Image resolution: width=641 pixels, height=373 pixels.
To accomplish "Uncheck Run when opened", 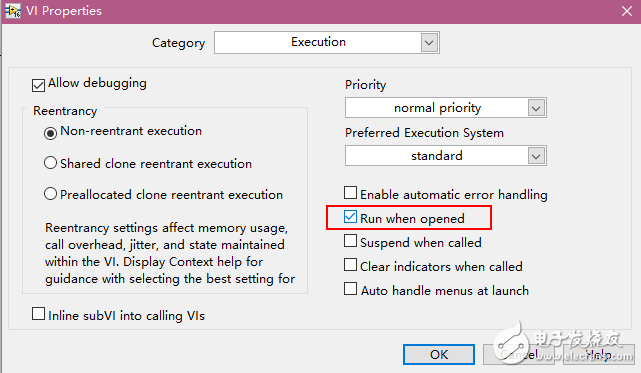I will (350, 217).
